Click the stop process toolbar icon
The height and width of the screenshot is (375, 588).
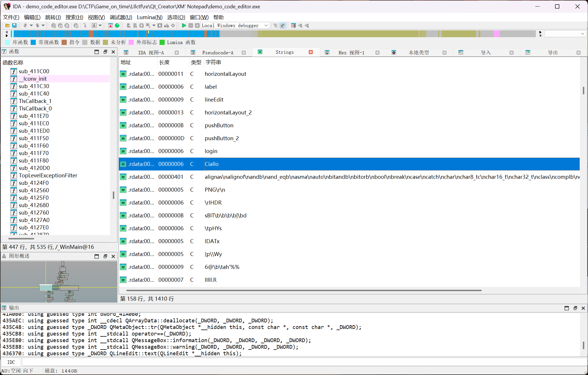click(x=197, y=25)
